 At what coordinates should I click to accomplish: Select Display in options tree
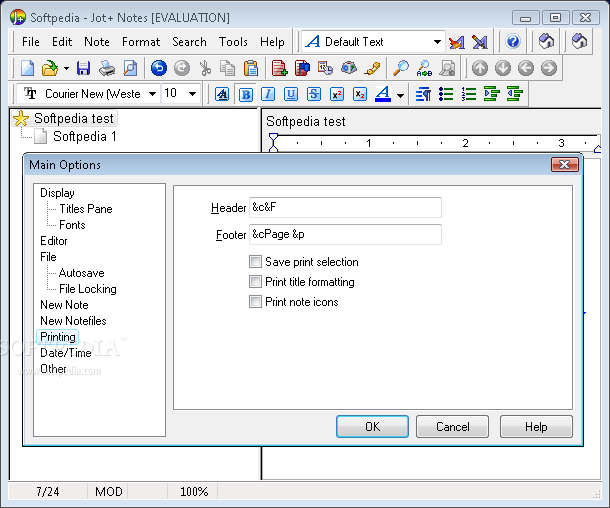click(x=57, y=193)
